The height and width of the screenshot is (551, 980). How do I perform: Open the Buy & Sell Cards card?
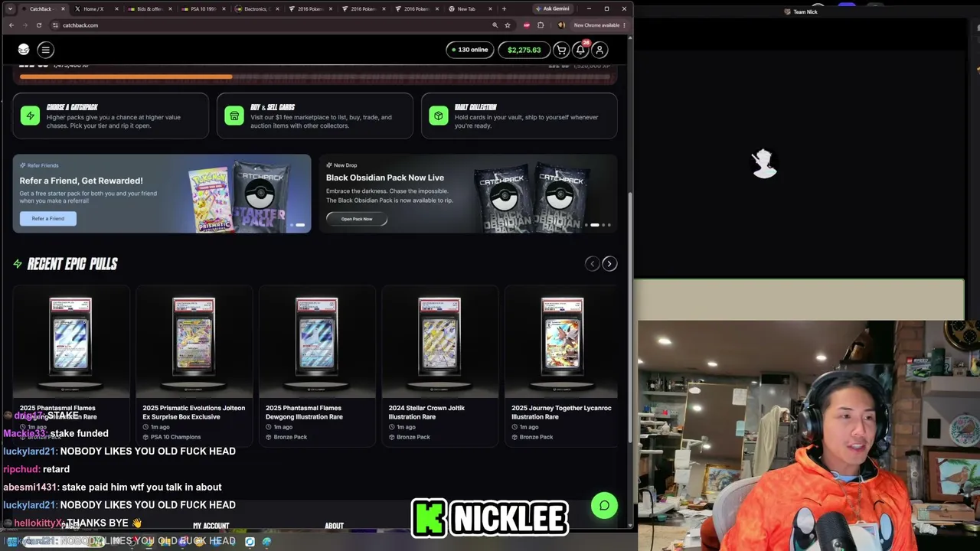315,116
